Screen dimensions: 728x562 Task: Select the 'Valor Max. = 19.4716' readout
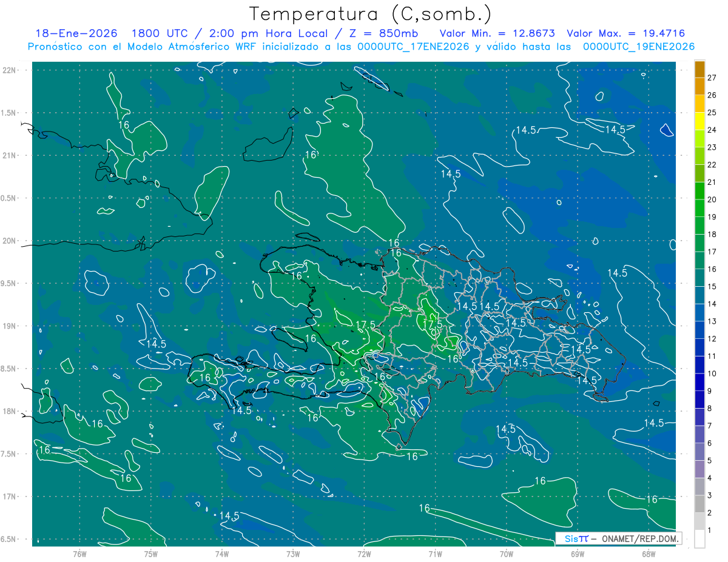coord(626,34)
